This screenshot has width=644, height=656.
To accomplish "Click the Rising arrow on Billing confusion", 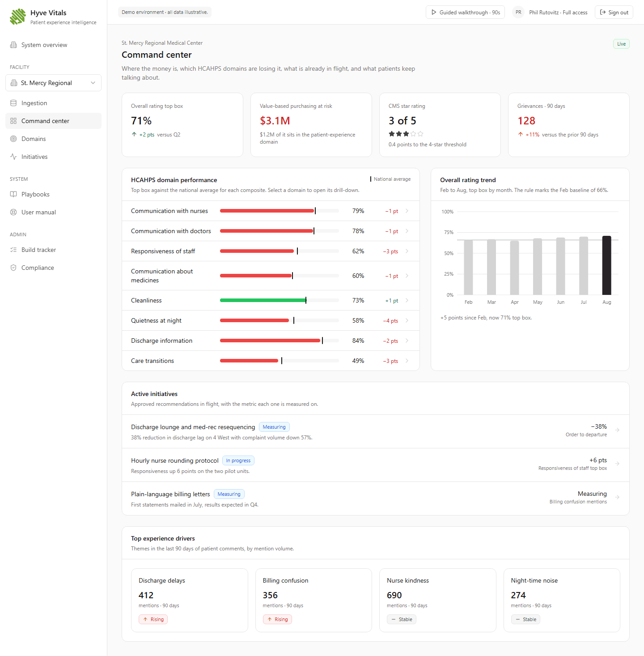I will [x=270, y=619].
